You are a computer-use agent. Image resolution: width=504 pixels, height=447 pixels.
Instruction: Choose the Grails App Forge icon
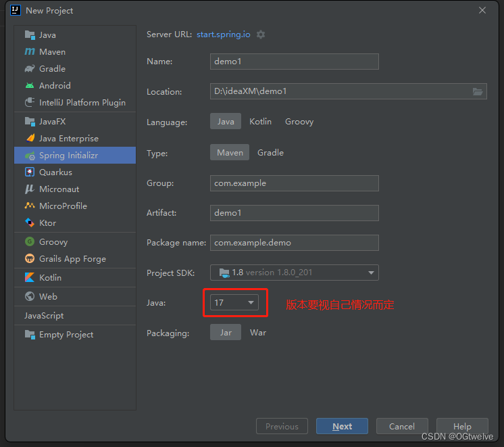pyautogui.click(x=30, y=258)
